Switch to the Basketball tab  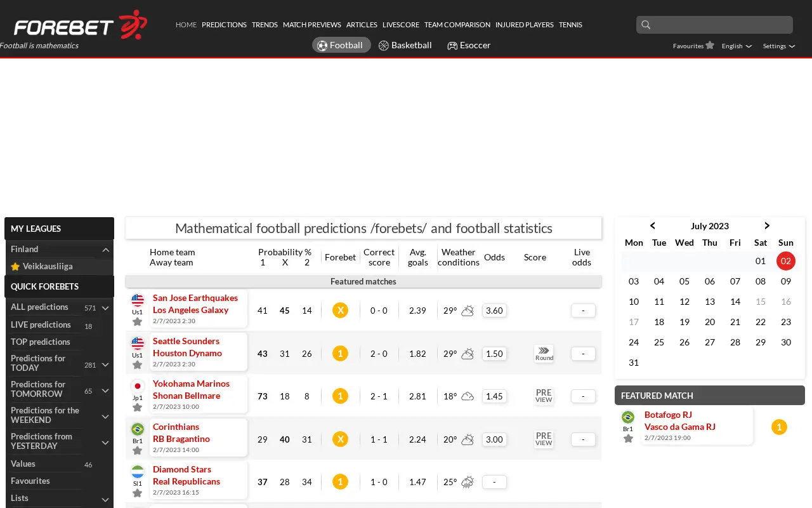405,45
